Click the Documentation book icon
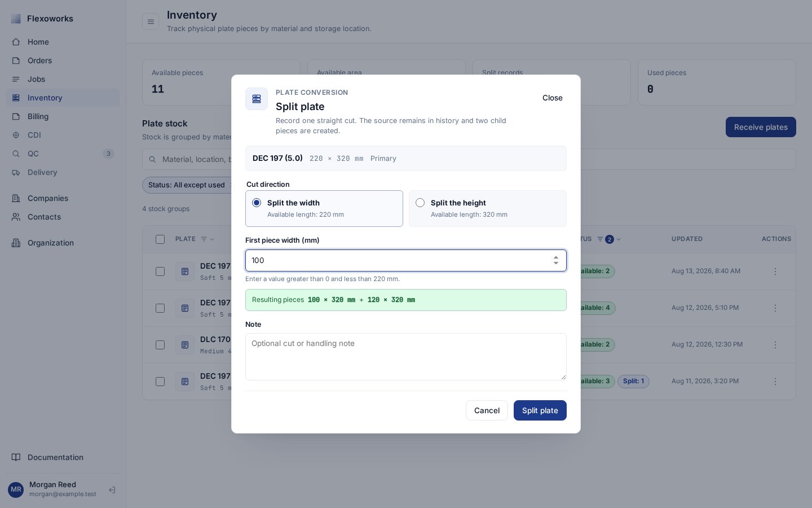 coord(16,457)
